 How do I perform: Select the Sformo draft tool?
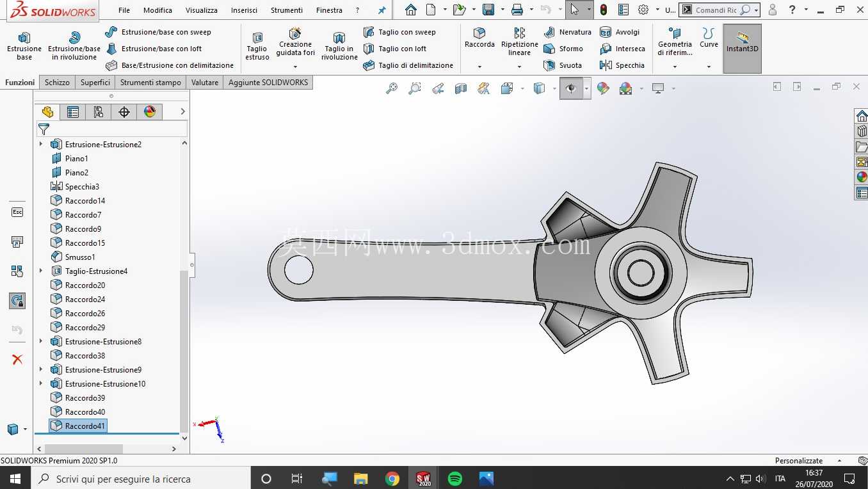tap(563, 49)
